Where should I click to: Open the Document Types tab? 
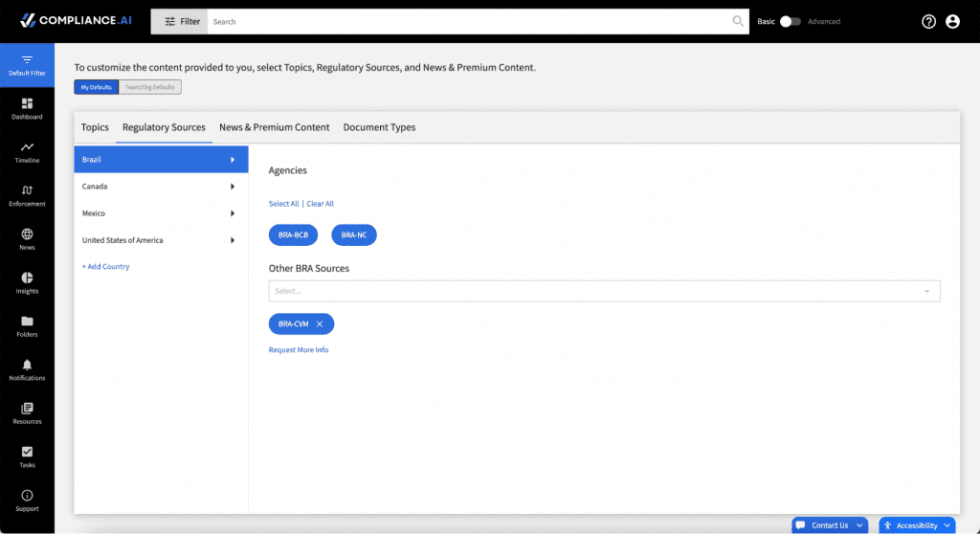pos(379,127)
